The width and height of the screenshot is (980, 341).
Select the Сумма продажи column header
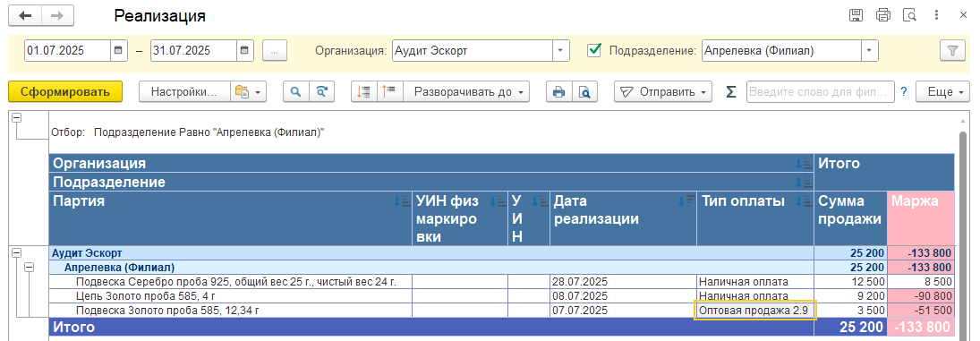[x=850, y=218]
